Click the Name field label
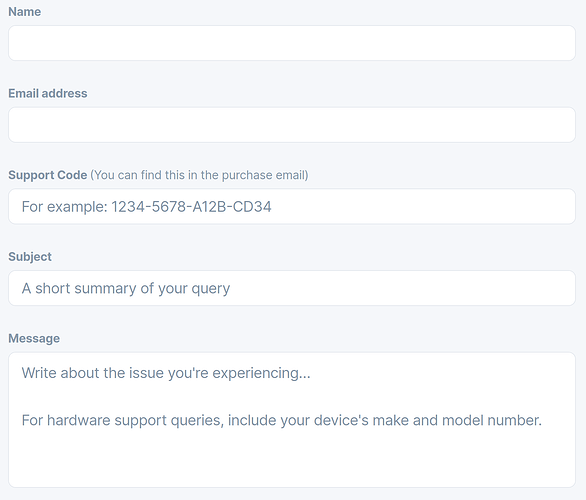586x500 pixels. point(25,12)
